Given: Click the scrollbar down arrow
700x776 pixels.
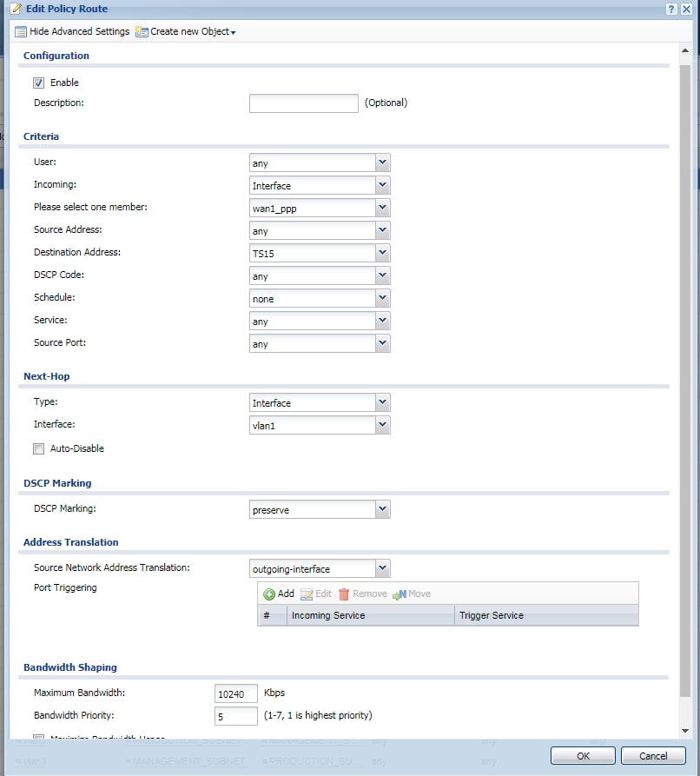Looking at the screenshot, I should [x=685, y=731].
